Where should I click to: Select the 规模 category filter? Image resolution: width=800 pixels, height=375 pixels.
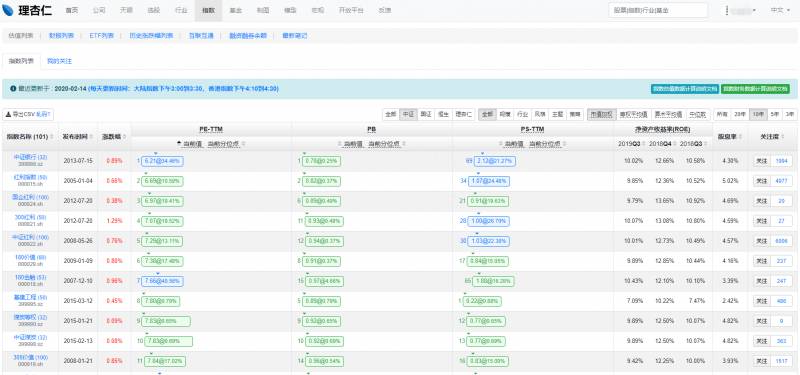(505, 115)
